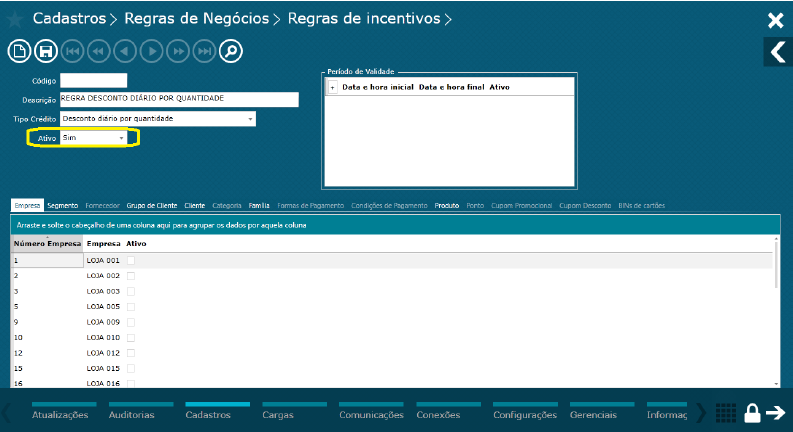
Task: Toggle Ativo checkbox for LOJA 010
Action: [x=131, y=337]
